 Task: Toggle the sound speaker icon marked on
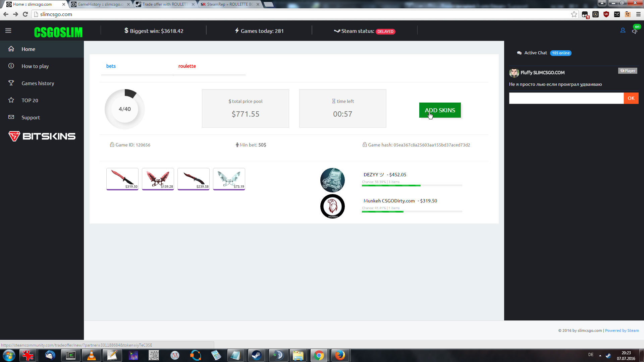coord(634,31)
